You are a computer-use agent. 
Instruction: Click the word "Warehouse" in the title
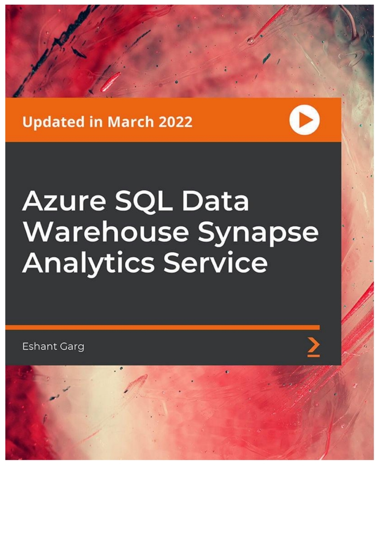(x=106, y=232)
